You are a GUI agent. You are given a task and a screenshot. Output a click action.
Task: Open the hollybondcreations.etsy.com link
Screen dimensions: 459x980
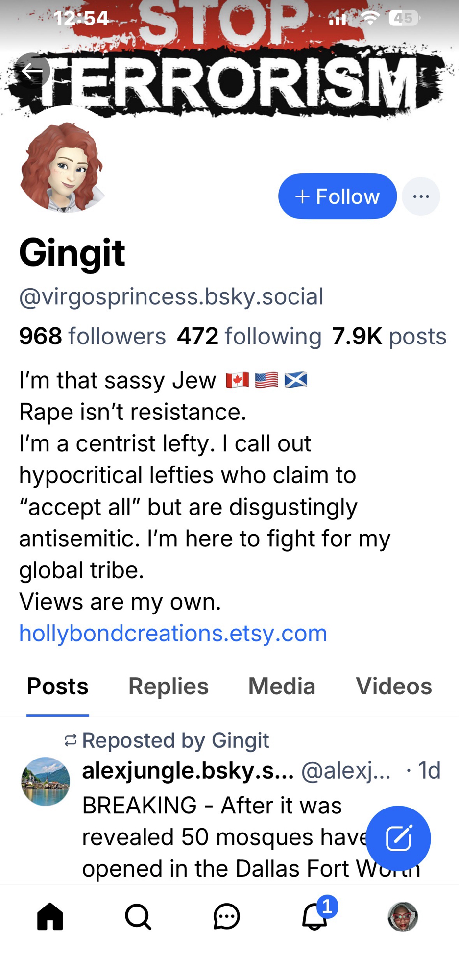point(173,633)
